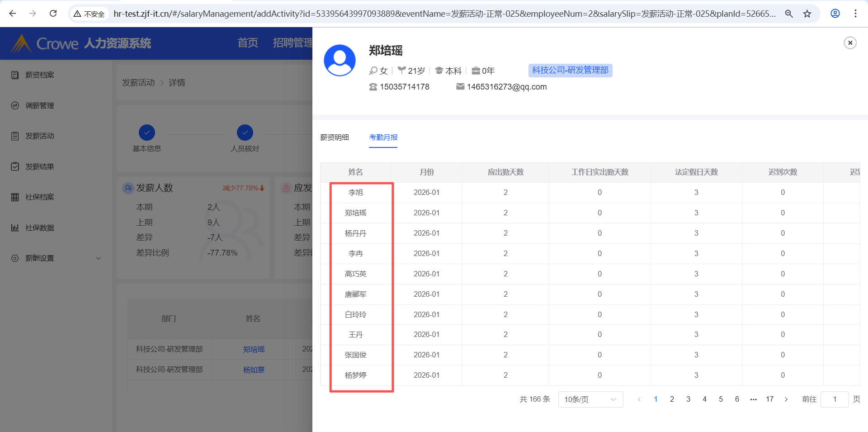This screenshot has height=432, width=868.
Task: Click the 薪酬设置 gear icon
Action: click(x=15, y=258)
